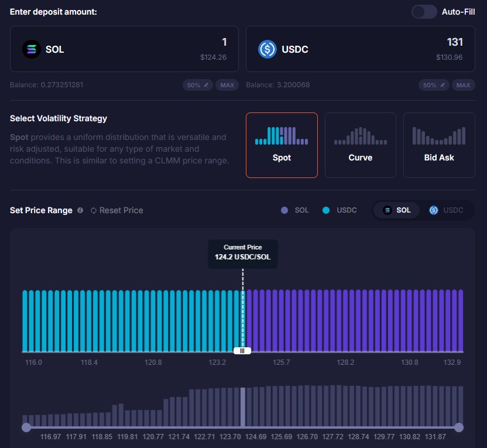Click the right price range slider handle
This screenshot has width=487, height=448.
(x=459, y=428)
